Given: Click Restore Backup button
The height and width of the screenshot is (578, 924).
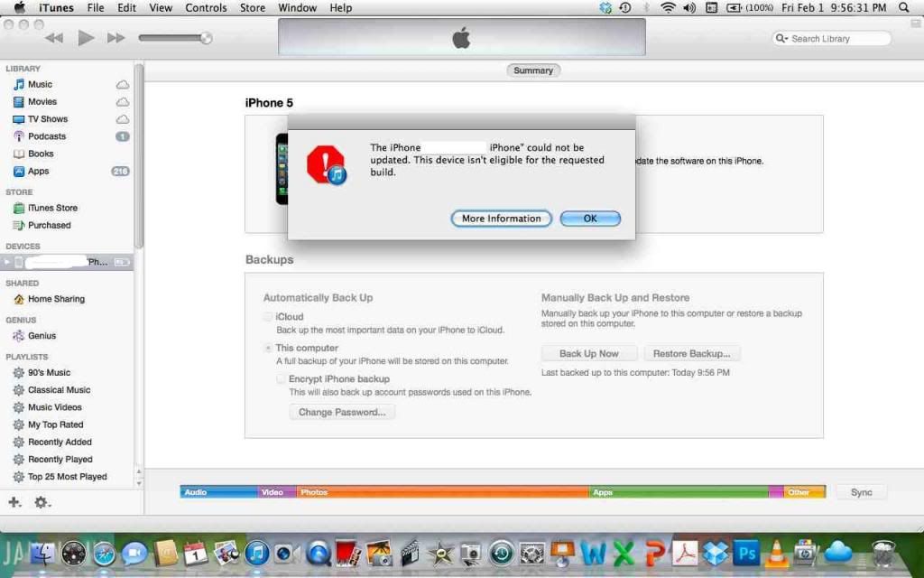Looking at the screenshot, I should click(692, 353).
